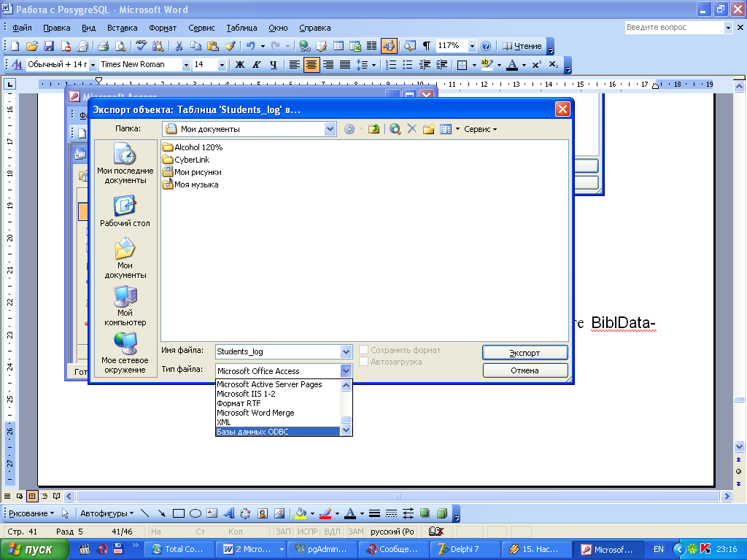Expand the Папка folder dropdown
This screenshot has height=560, width=747.
point(330,129)
